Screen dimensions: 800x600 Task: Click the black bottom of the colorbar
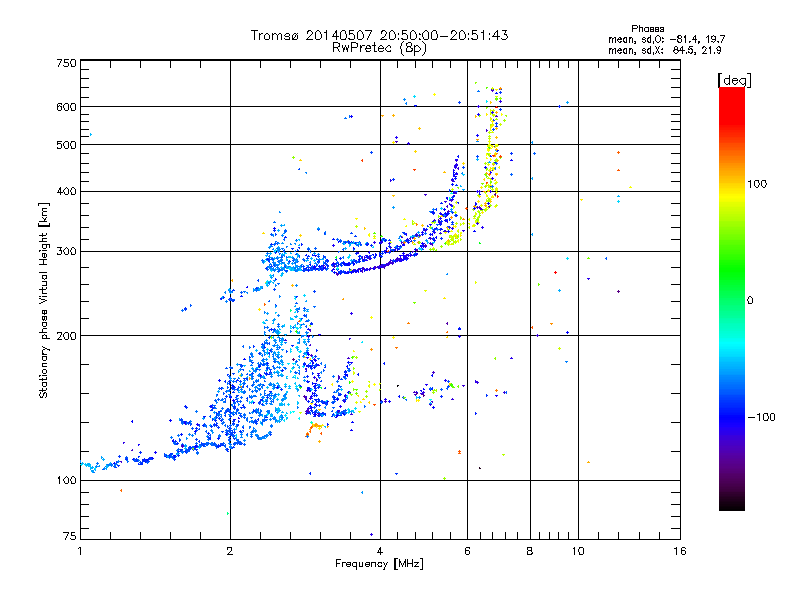point(732,503)
